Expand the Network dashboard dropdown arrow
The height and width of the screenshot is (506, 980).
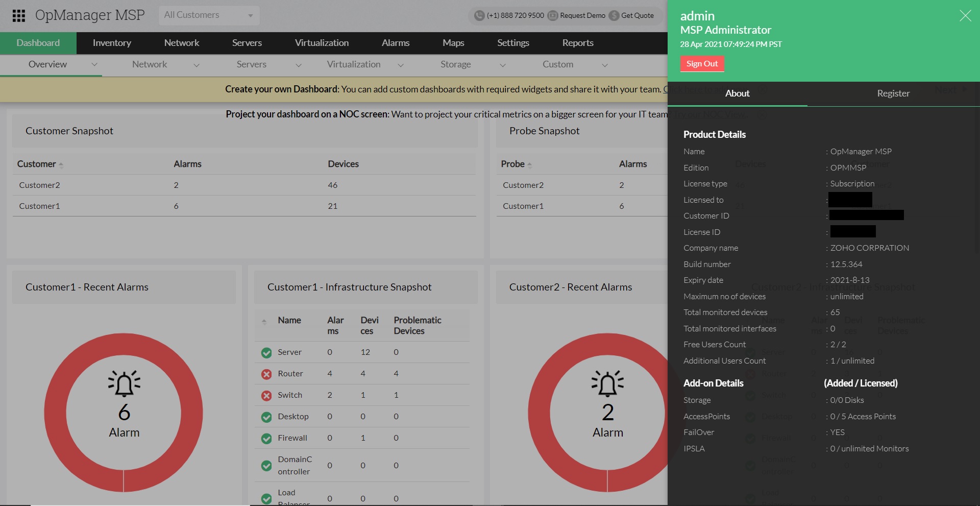pos(197,65)
